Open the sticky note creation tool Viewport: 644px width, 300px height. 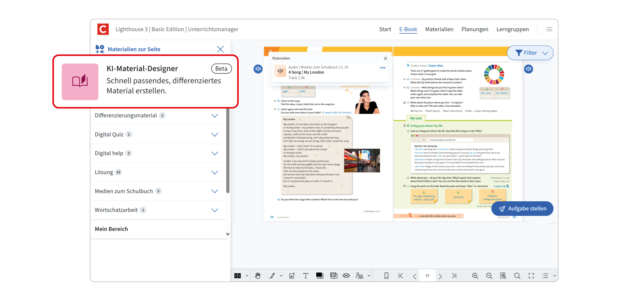292,275
